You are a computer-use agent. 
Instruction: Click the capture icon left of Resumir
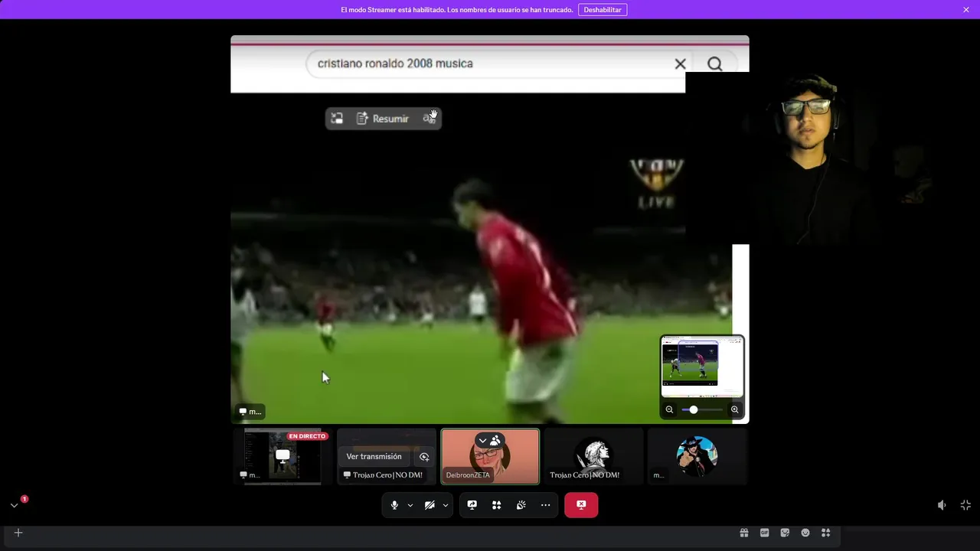[x=337, y=119]
